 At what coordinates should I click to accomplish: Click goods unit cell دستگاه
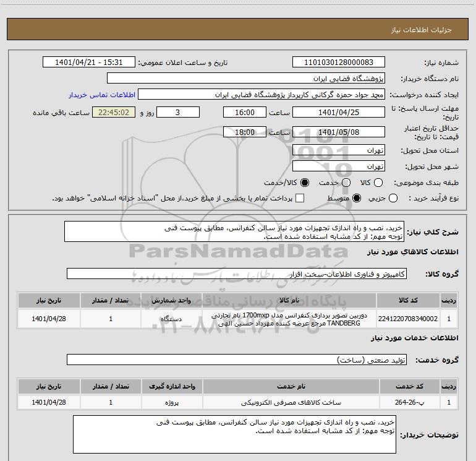[171, 319]
